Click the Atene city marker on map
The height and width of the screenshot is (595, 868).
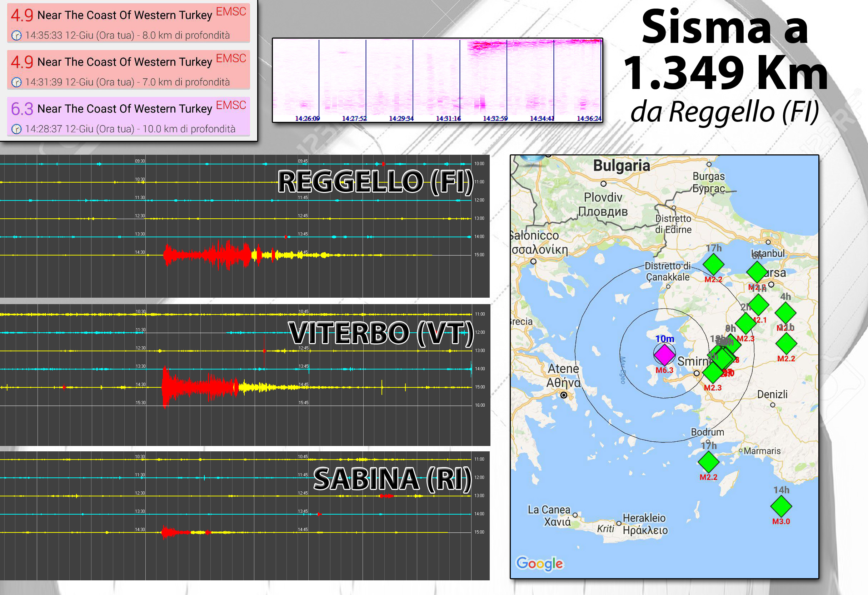[x=564, y=395]
